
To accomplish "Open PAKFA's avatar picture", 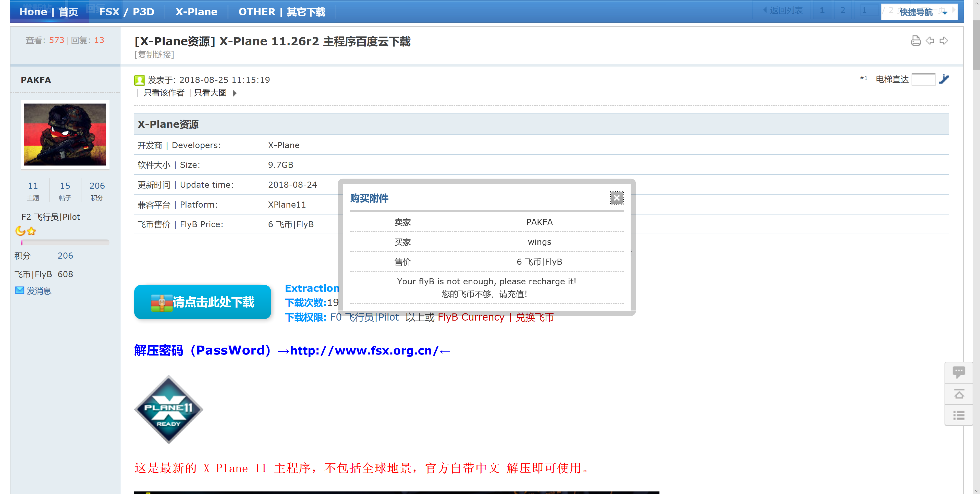I will 65,134.
